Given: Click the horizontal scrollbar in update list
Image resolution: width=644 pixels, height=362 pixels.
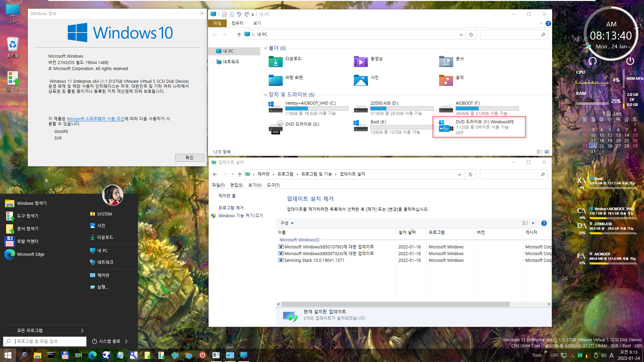Looking at the screenshot, I should click(x=395, y=304).
